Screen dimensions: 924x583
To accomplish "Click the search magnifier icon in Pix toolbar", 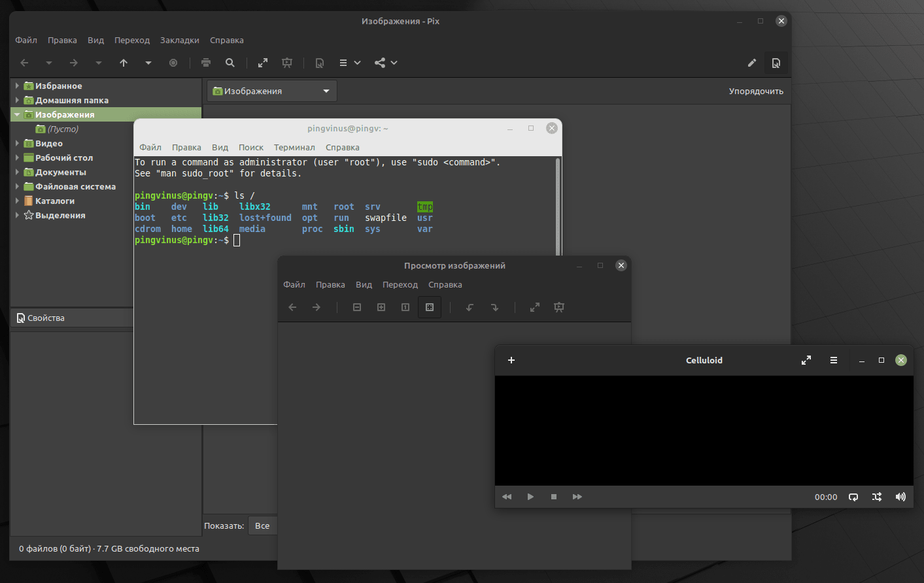I will tap(230, 63).
